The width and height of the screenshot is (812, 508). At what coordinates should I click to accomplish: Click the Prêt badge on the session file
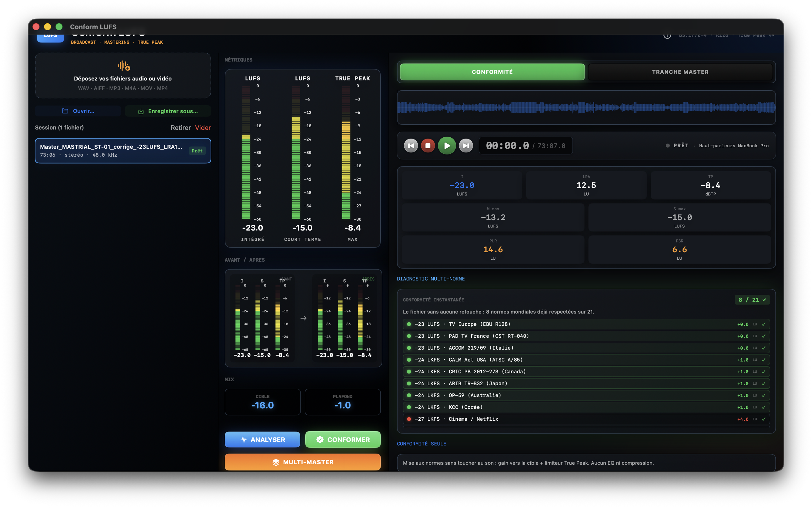197,151
